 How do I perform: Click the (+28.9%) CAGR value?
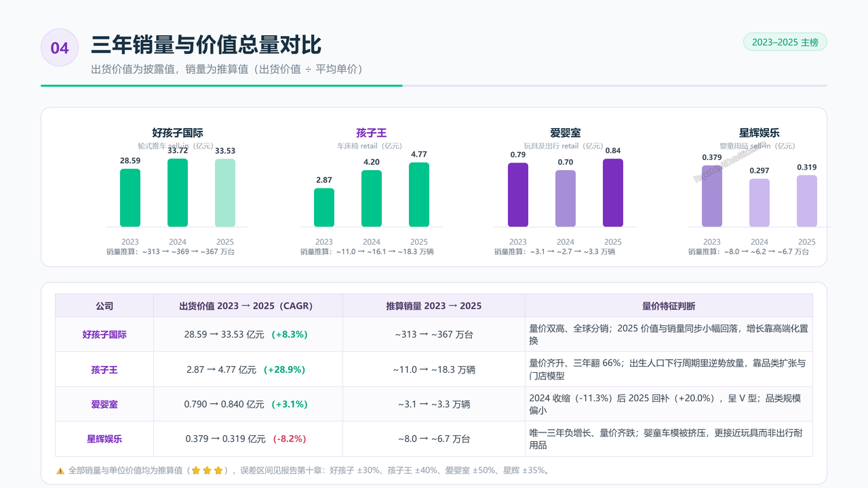285,369
